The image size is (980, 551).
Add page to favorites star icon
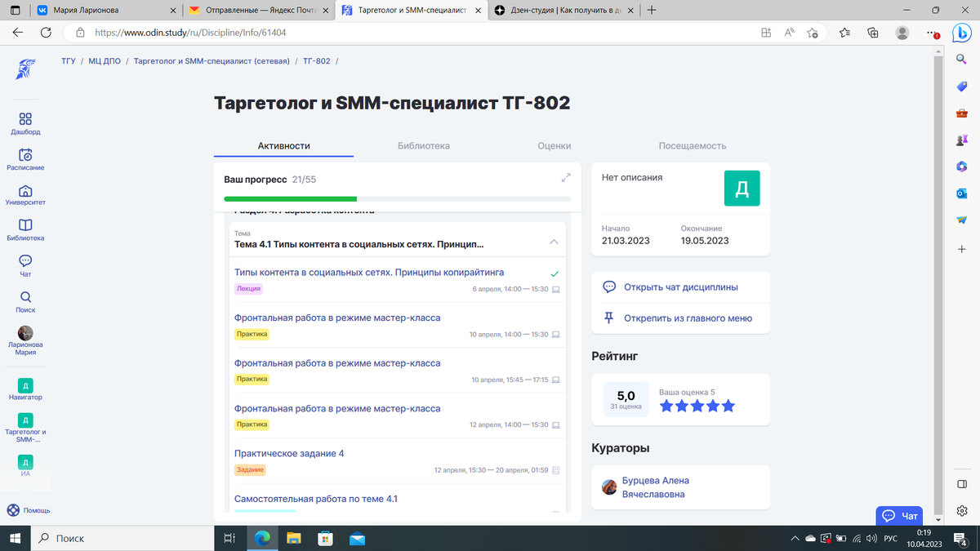click(813, 33)
